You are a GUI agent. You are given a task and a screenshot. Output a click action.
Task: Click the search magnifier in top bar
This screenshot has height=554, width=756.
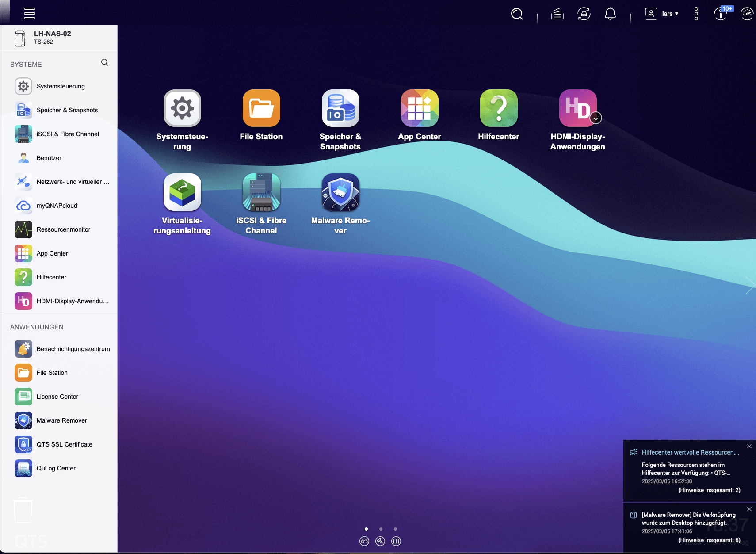pos(517,14)
